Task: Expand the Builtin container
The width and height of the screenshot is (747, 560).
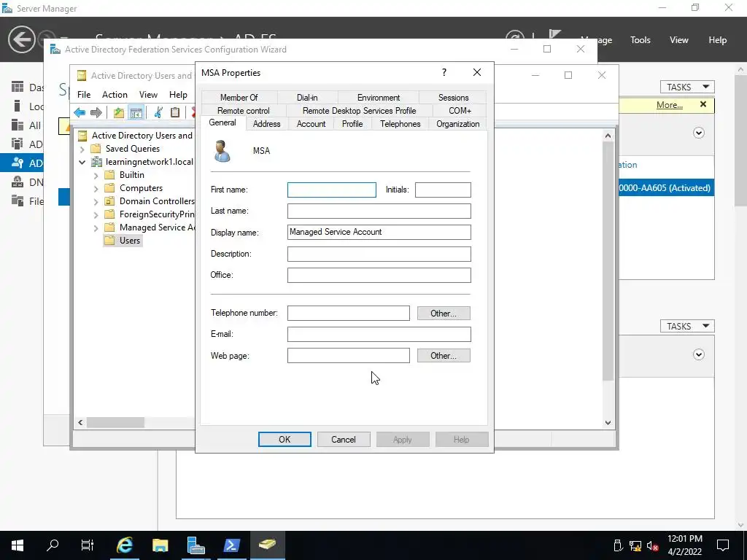Action: (96, 175)
